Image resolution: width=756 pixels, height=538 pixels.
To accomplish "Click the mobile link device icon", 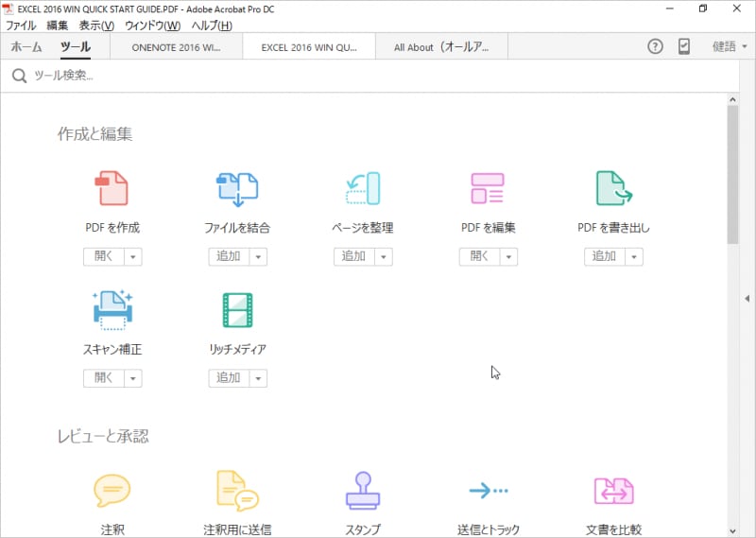I will point(683,47).
